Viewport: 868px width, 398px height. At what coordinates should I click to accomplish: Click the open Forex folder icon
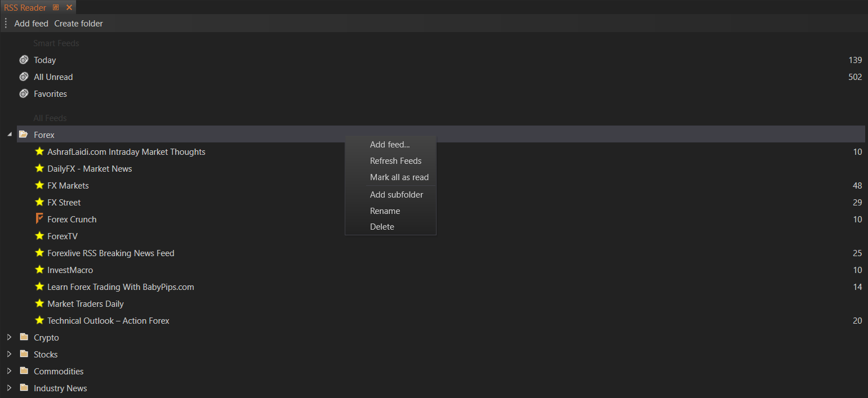click(24, 135)
